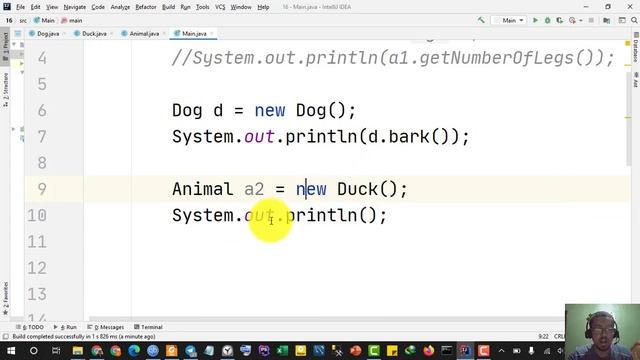The image size is (640, 360).
Task: Close the Dog.java tab
Action: [x=64, y=33]
